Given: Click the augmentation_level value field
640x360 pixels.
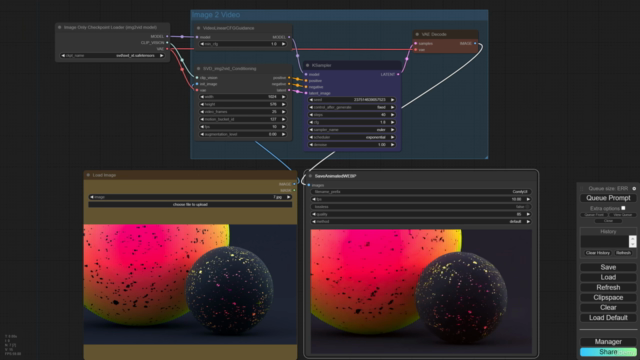Looking at the screenshot, I should click(242, 134).
